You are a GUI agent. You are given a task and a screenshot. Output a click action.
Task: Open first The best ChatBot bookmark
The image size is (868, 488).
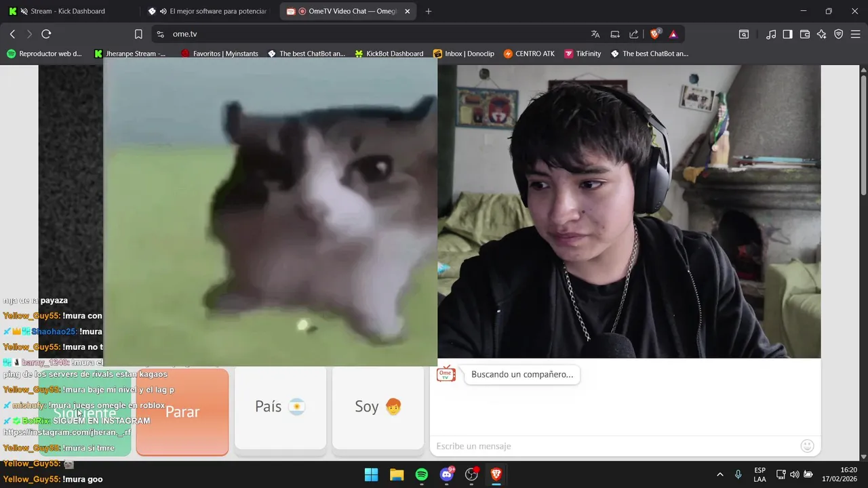(x=307, y=54)
